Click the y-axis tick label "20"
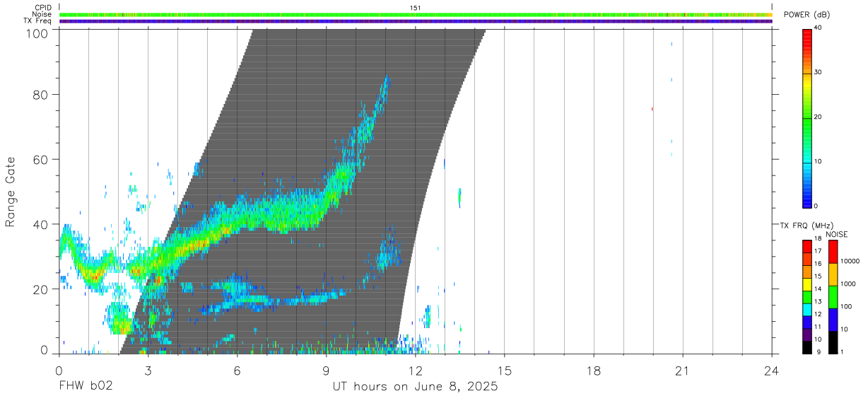Image resolution: width=868 pixels, height=401 pixels. point(40,289)
